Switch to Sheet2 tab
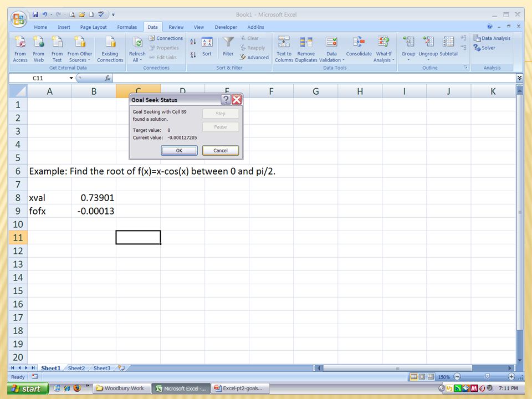 (76, 368)
